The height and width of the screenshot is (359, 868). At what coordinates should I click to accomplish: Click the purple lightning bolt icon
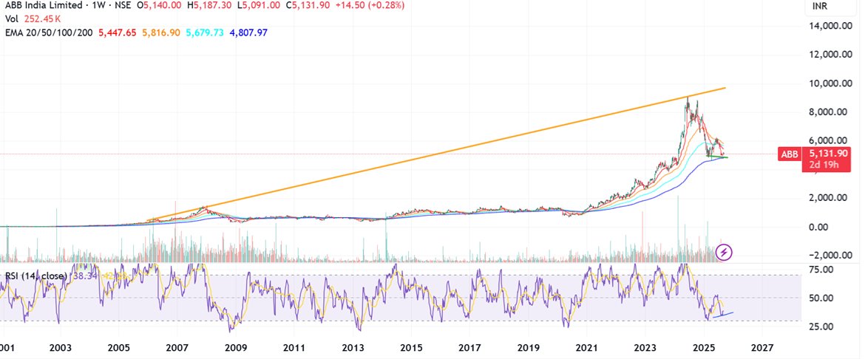point(724,253)
